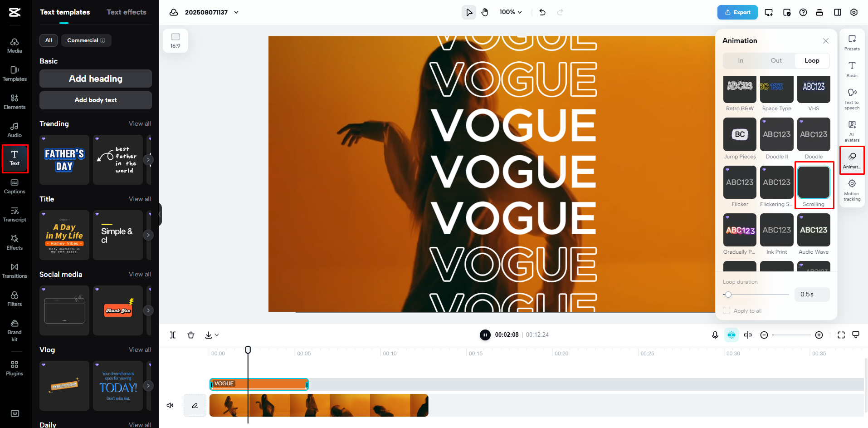Start recording a voiceover with the microphone icon

pyautogui.click(x=715, y=335)
